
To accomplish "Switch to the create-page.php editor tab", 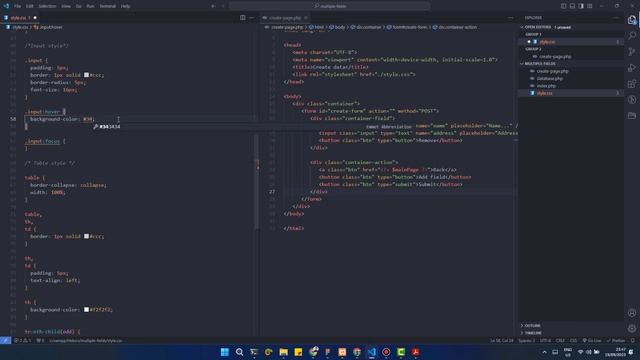I will pos(285,18).
